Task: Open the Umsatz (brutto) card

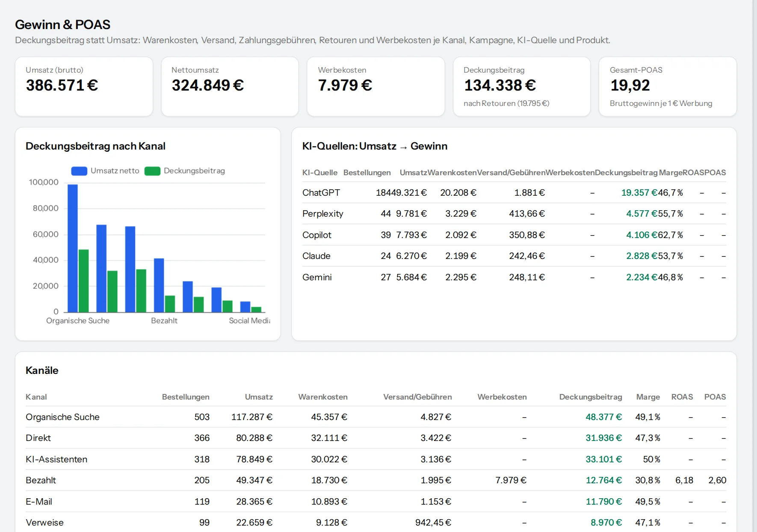Action: point(84,86)
